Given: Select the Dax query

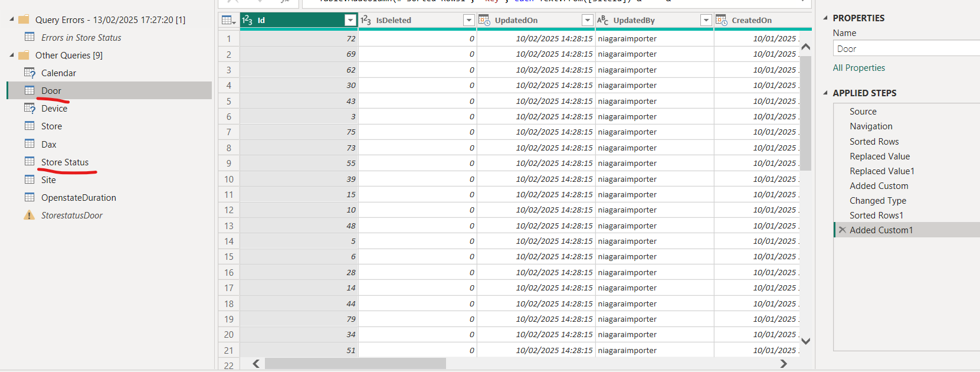Looking at the screenshot, I should coord(49,144).
